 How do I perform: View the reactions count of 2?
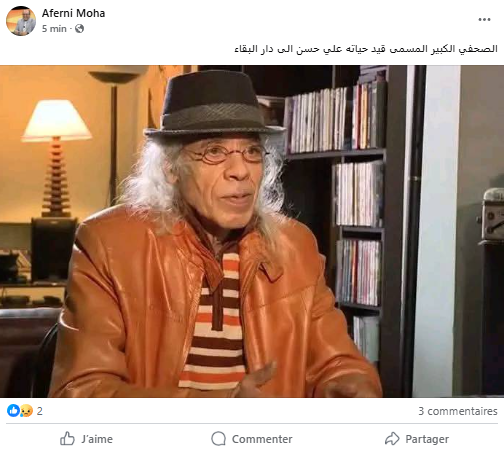pos(40,411)
